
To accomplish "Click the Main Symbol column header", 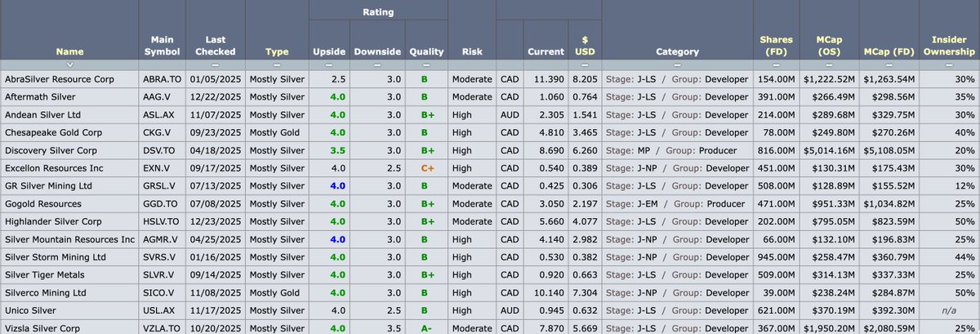I will click(162, 46).
